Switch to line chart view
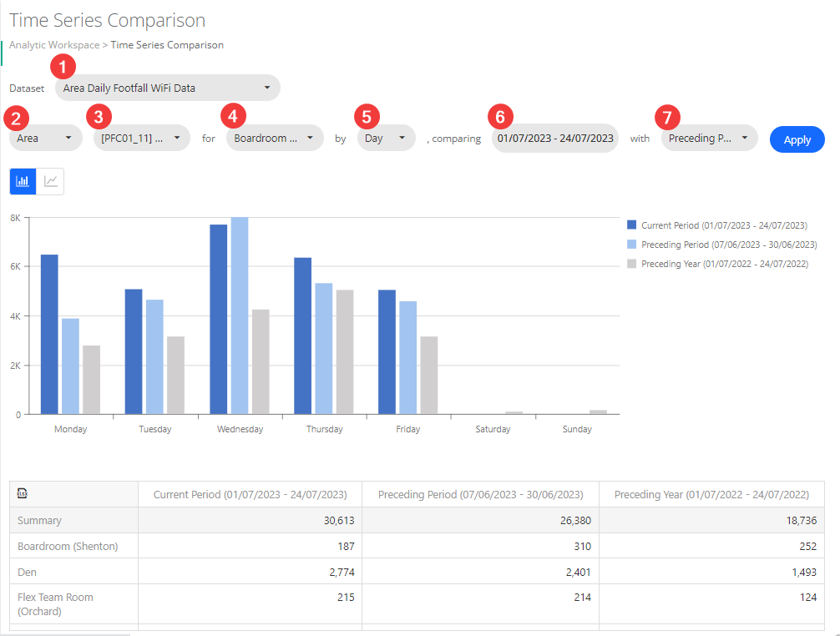This screenshot has height=636, width=840. point(51,181)
